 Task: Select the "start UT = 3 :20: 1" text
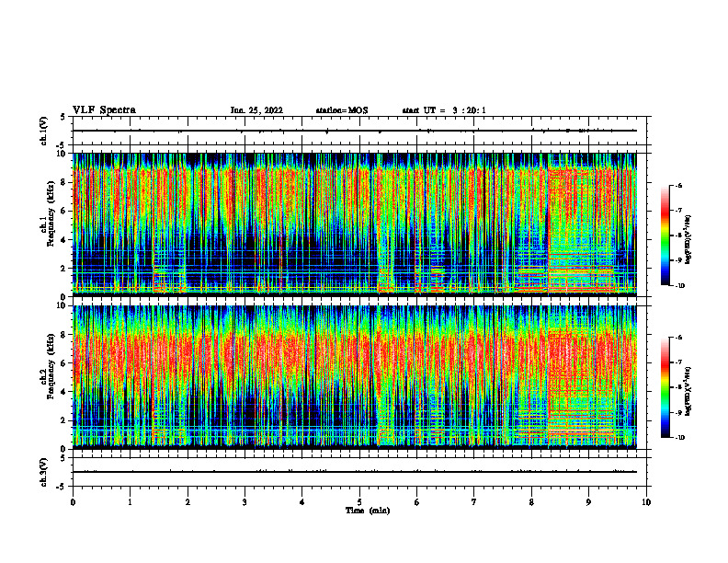(x=444, y=110)
